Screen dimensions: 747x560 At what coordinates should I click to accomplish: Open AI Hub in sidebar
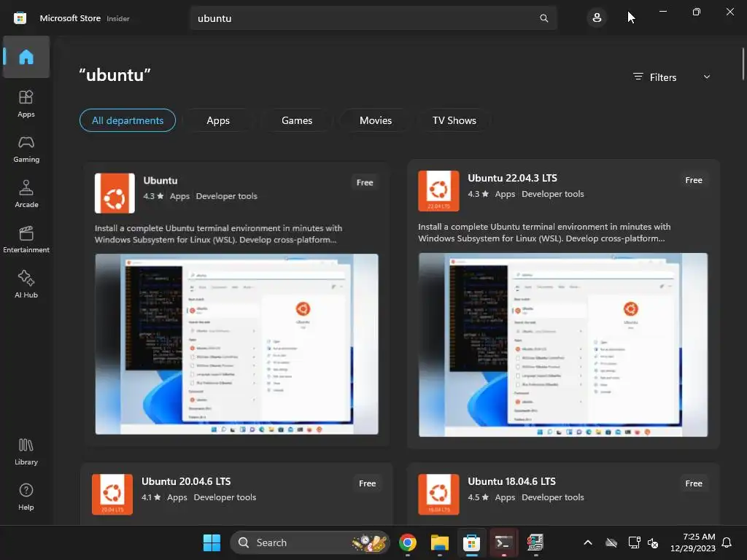(x=26, y=285)
